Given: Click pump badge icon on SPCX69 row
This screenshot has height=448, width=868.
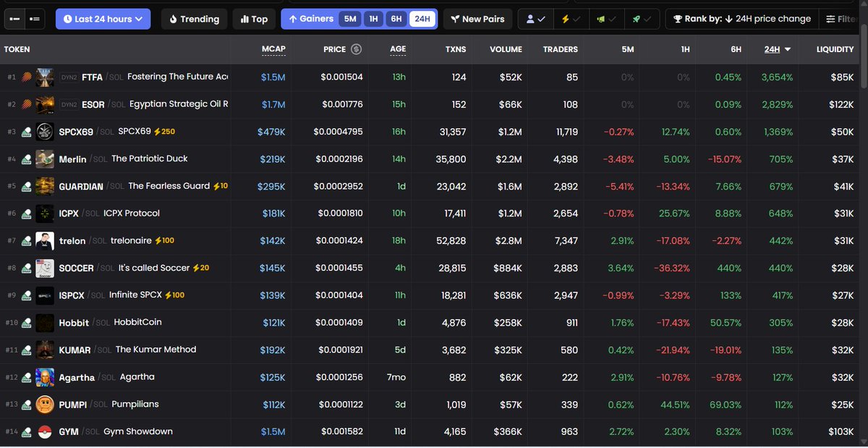Looking at the screenshot, I should click(26, 132).
